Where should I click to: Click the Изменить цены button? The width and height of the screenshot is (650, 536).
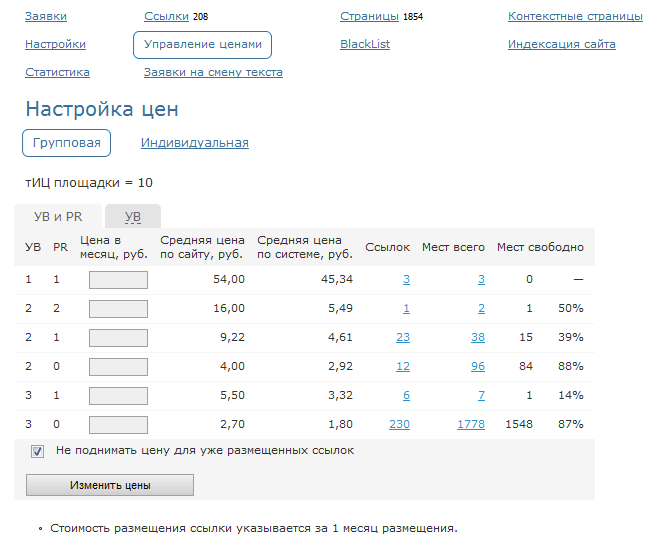pos(110,485)
